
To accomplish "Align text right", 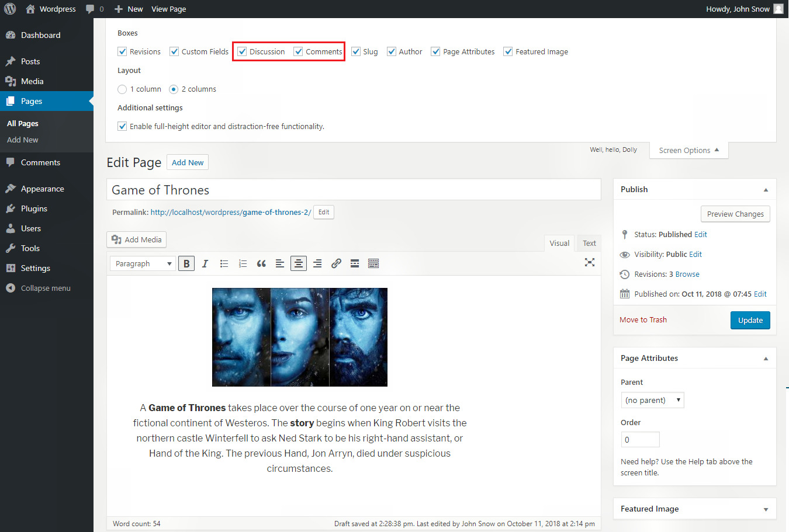I will tap(317, 264).
